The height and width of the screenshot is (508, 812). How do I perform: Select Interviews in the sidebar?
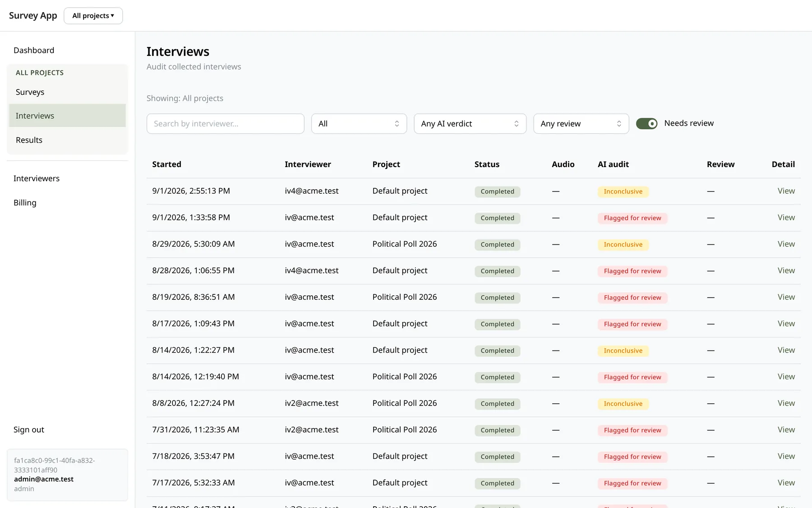[67, 116]
